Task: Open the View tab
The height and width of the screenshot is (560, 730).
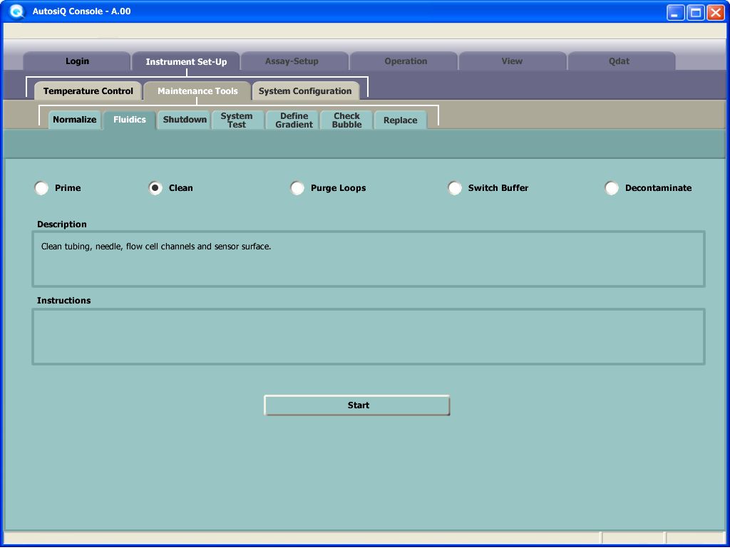Action: 512,61
